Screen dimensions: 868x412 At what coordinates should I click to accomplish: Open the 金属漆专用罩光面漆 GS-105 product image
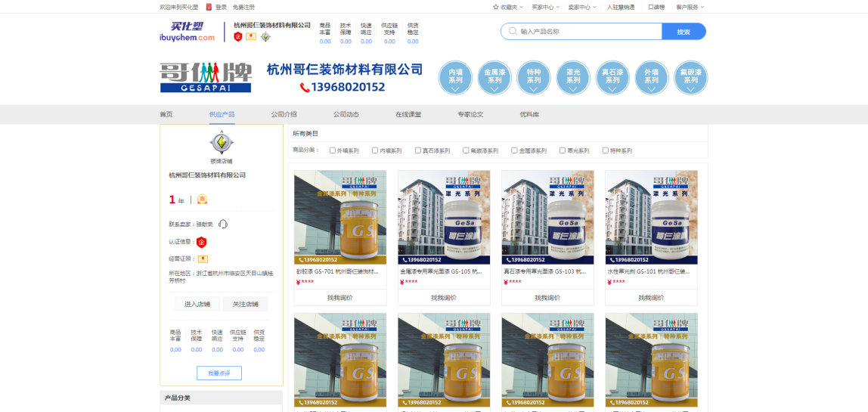point(444,217)
